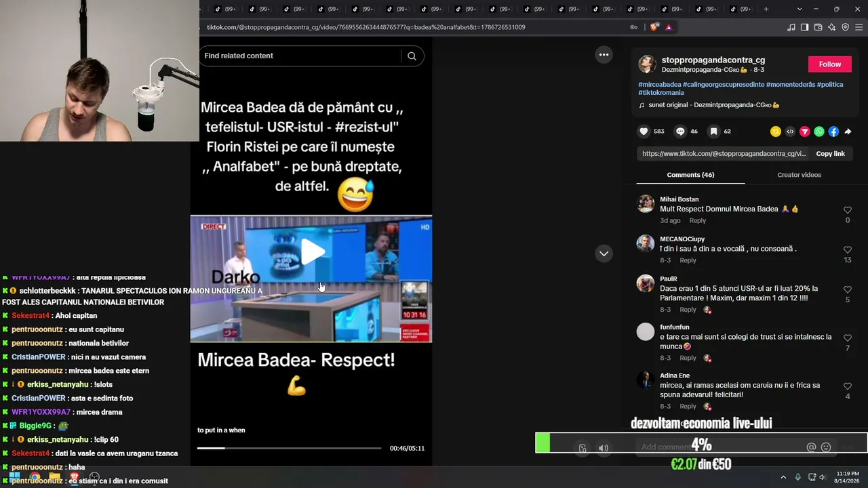This screenshot has width=868, height=488.
Task: Open comments via the speech bubble icon
Action: (x=680, y=131)
